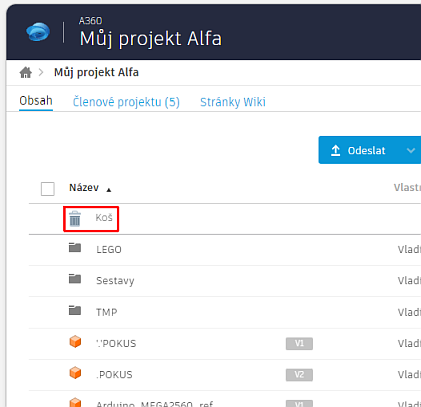421x407 pixels.
Task: Click the orange cube icon for .POKUS
Action: tap(75, 373)
